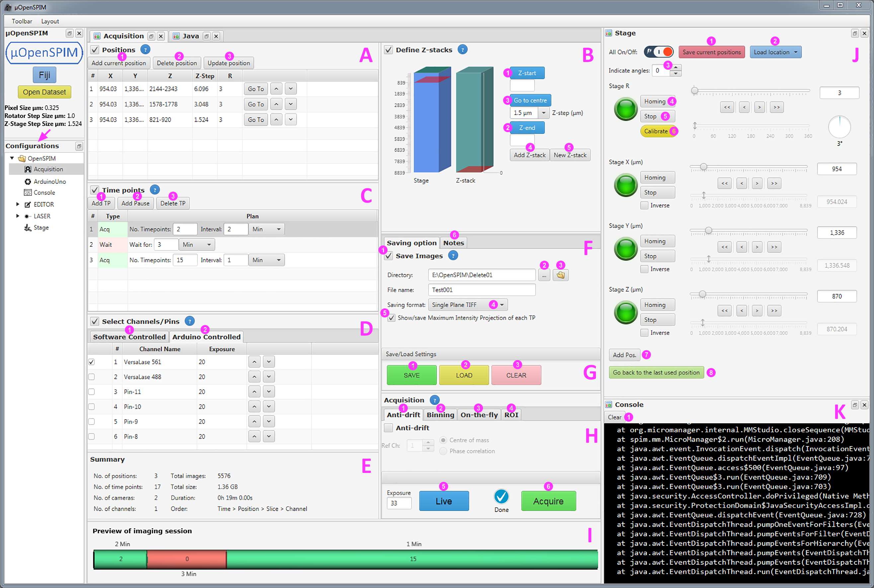Click the File name input field
874x588 pixels.
pyautogui.click(x=481, y=290)
